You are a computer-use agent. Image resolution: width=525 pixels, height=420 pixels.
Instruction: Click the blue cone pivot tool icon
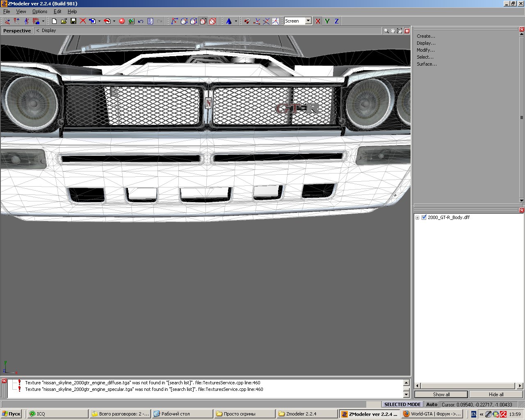(x=229, y=21)
